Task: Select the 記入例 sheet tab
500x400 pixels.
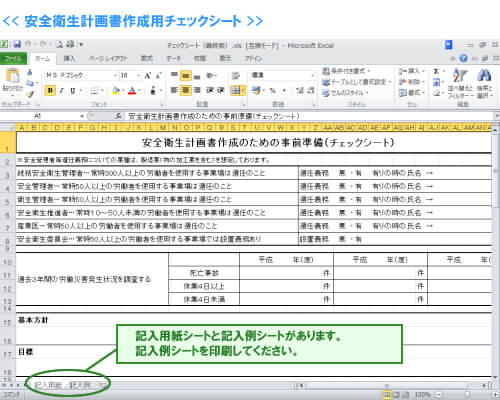Action: click(x=80, y=385)
